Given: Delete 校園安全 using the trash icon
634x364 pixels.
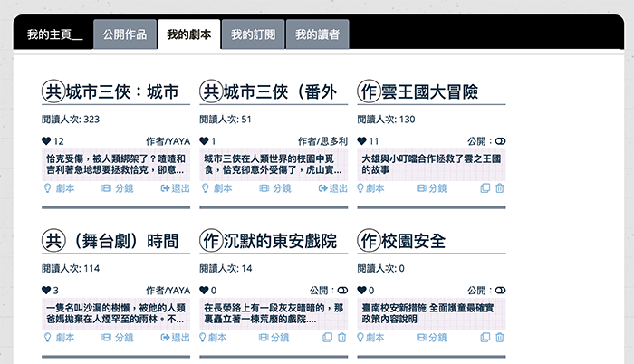Looking at the screenshot, I should (x=499, y=338).
